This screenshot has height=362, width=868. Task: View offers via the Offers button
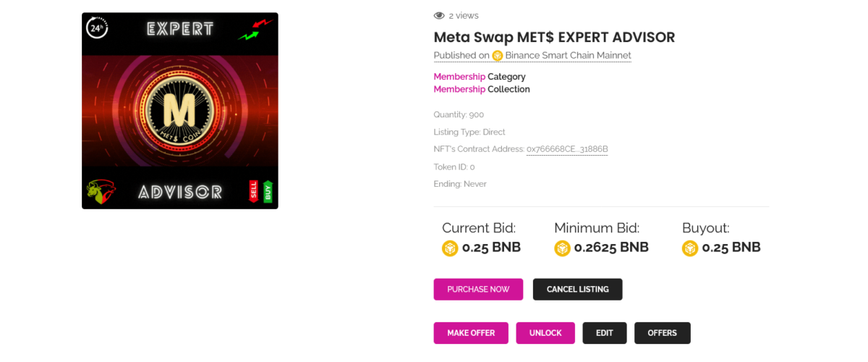pos(663,333)
